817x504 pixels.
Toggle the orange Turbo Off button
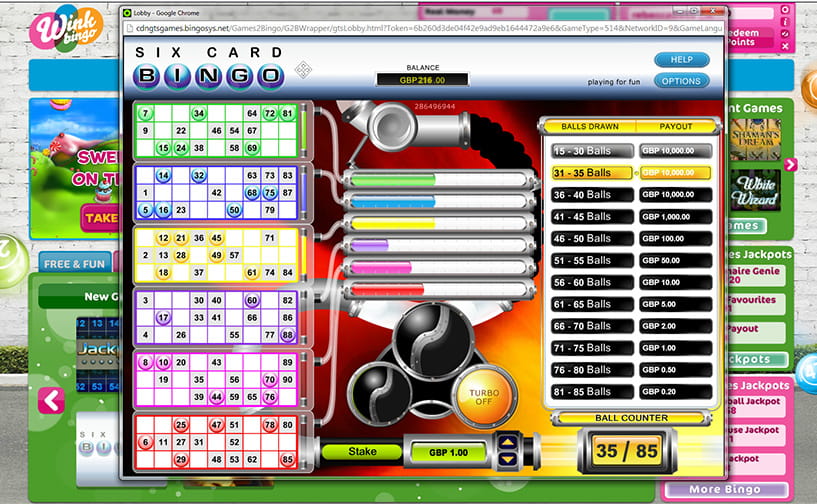[x=484, y=397]
